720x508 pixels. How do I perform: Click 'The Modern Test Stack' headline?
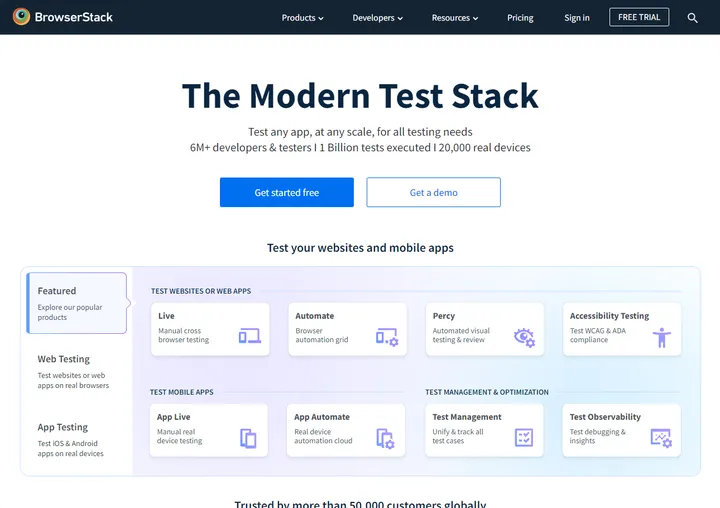tap(360, 96)
